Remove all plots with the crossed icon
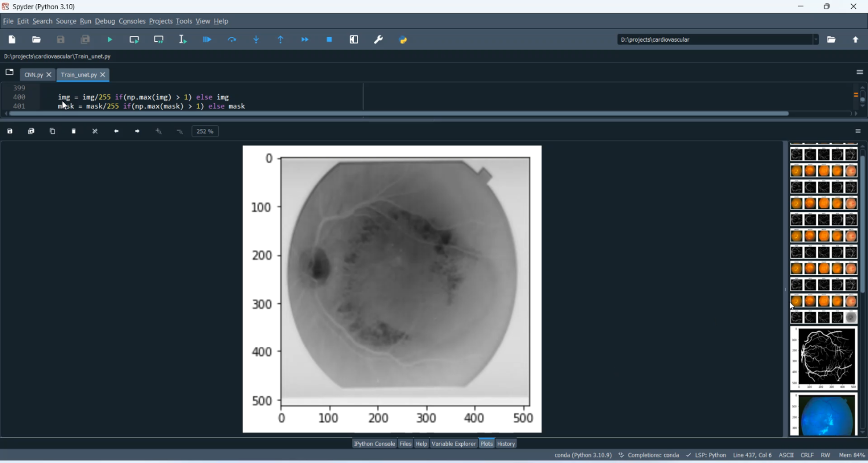The image size is (868, 463). pyautogui.click(x=95, y=131)
